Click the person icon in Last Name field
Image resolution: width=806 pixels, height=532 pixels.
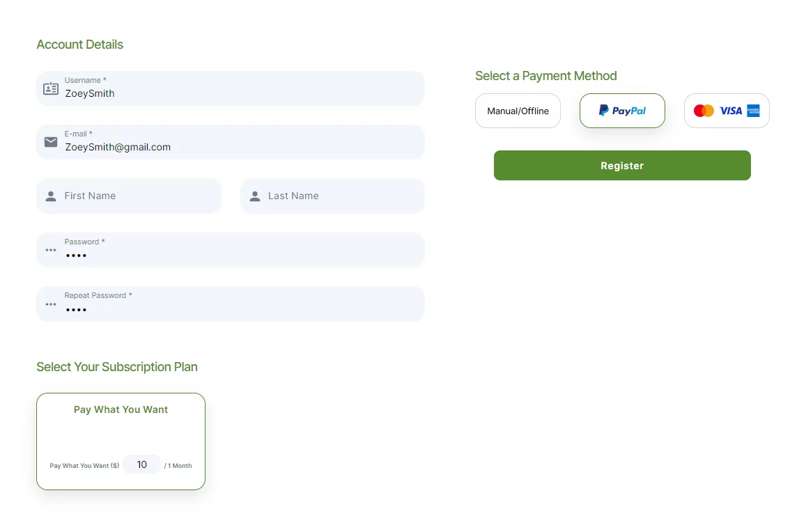click(255, 196)
